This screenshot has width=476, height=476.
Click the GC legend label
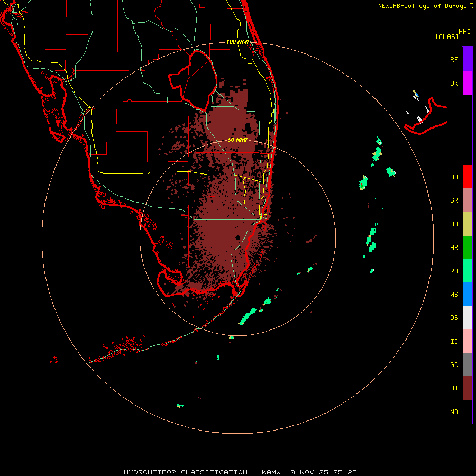coord(454,365)
